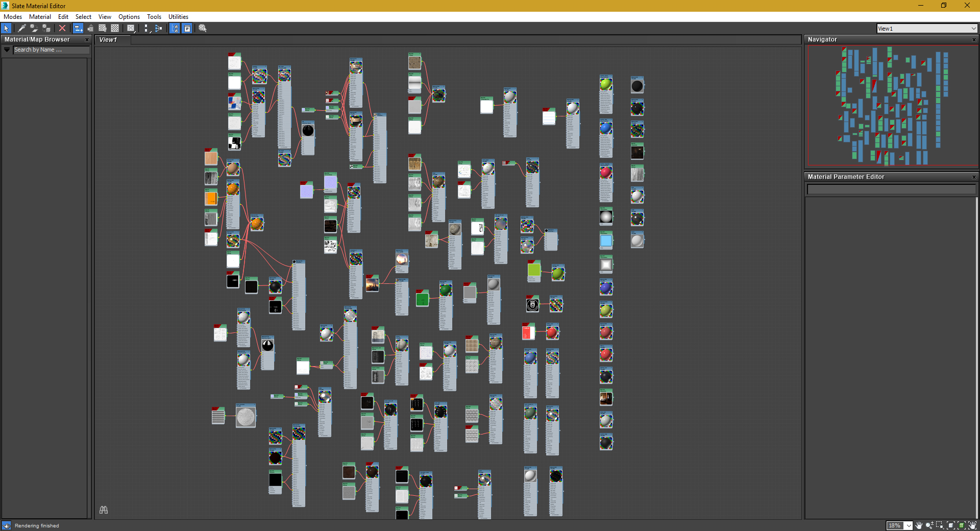The width and height of the screenshot is (980, 531).
Task: Click the 'Rendering finished' status text
Action: click(x=37, y=526)
